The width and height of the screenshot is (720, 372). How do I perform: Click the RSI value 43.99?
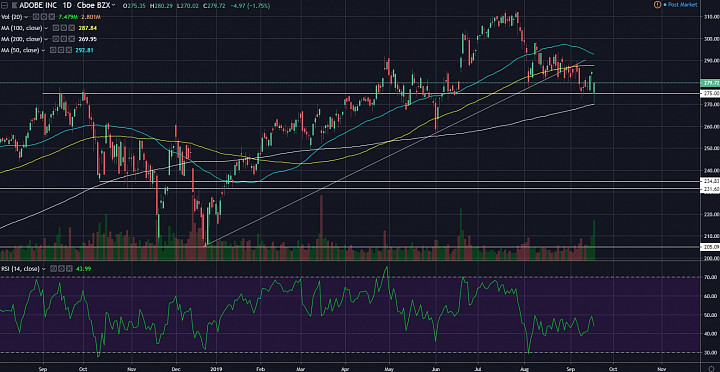click(83, 269)
